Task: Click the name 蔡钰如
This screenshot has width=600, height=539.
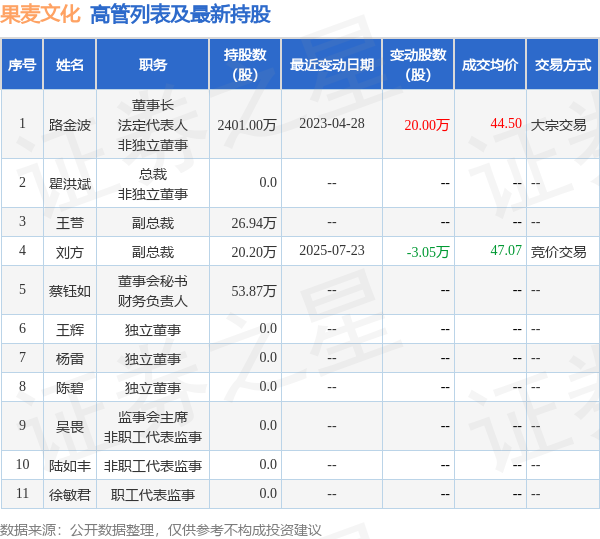Action: coord(70,291)
